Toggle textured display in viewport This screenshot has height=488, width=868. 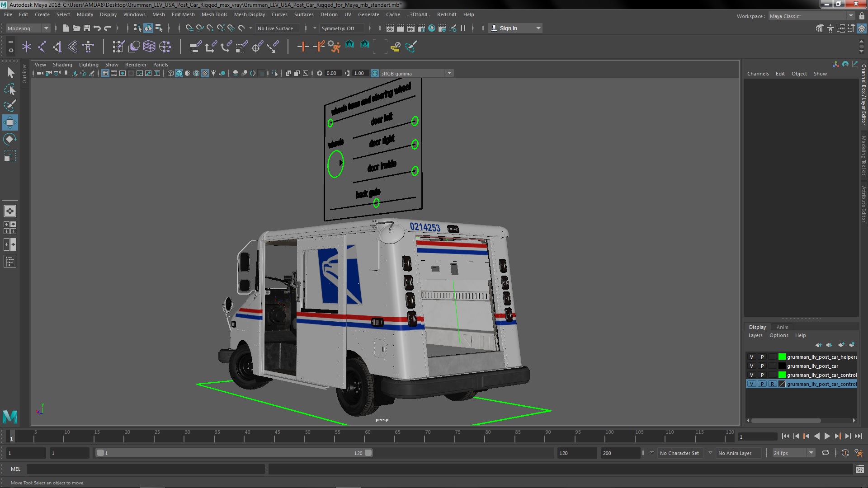pos(205,73)
